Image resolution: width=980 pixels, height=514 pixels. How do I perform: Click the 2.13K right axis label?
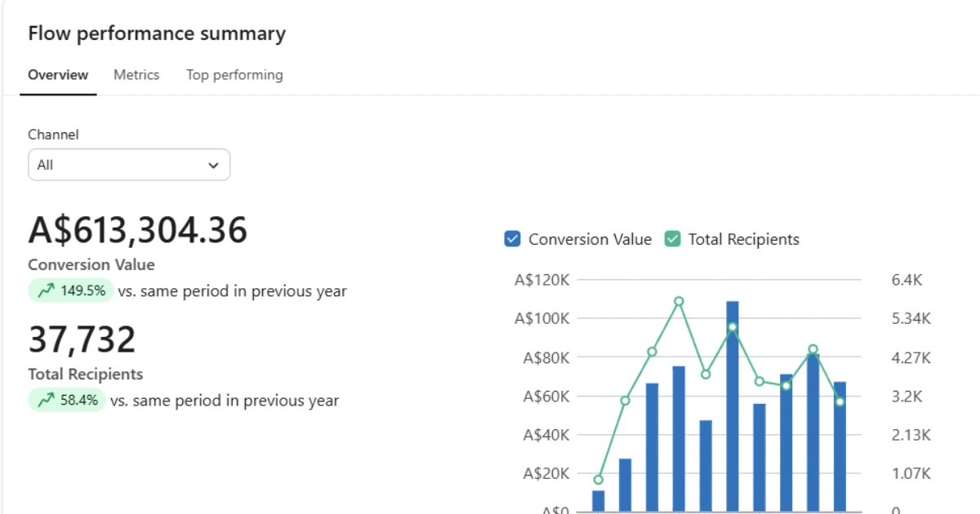[911, 435]
